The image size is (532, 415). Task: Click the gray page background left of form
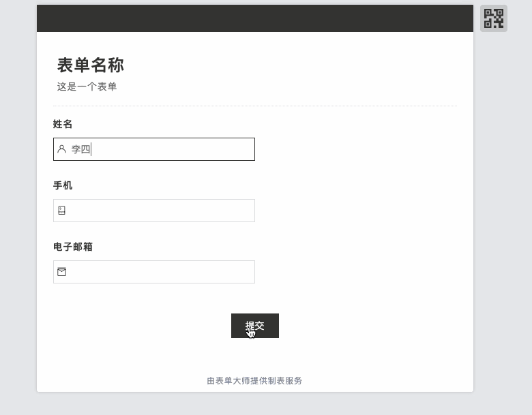coord(18,204)
